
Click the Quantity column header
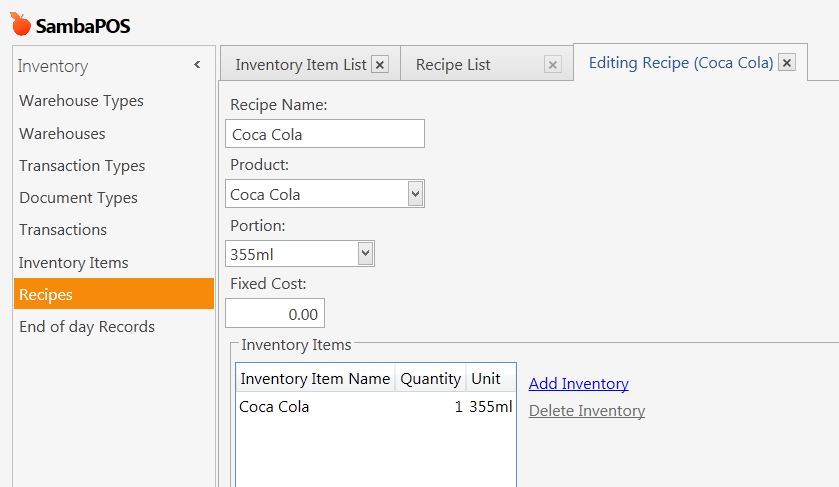click(x=430, y=378)
